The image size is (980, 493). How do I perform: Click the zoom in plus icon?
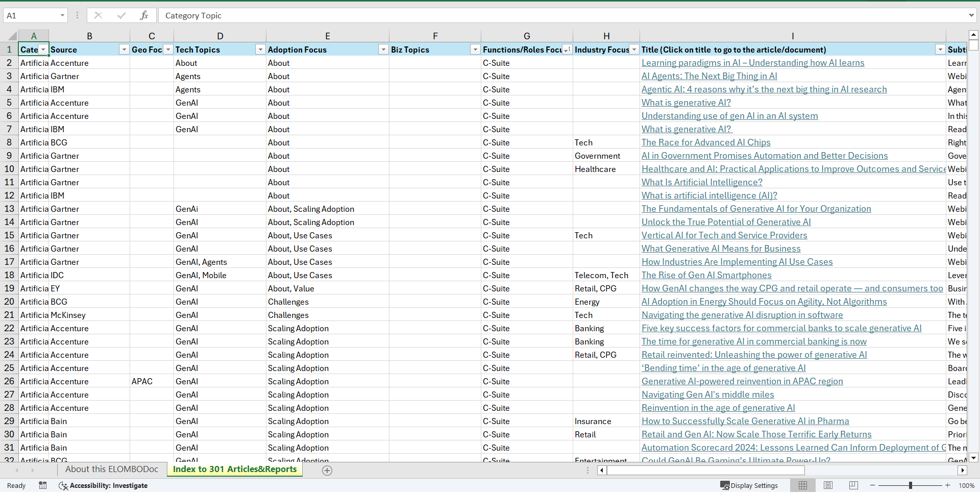click(947, 485)
